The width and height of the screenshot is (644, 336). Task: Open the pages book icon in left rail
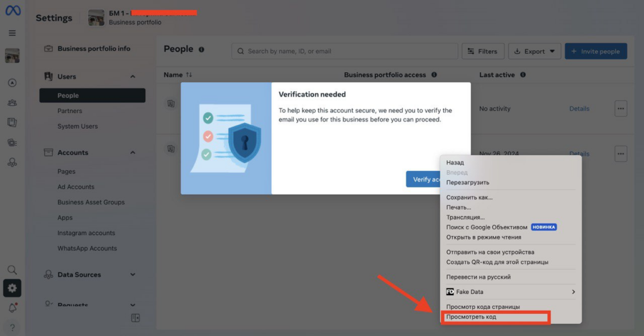point(13,122)
